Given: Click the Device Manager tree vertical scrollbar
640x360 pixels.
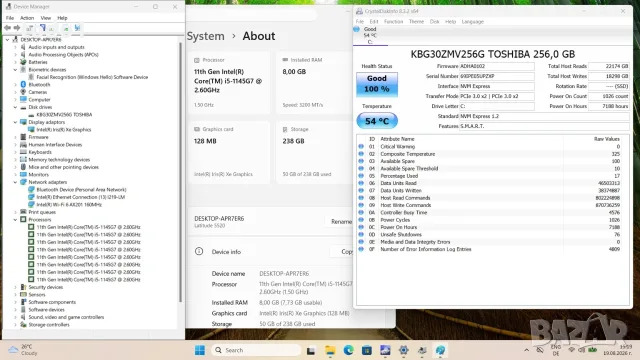Looking at the screenshot, I should [x=180, y=171].
